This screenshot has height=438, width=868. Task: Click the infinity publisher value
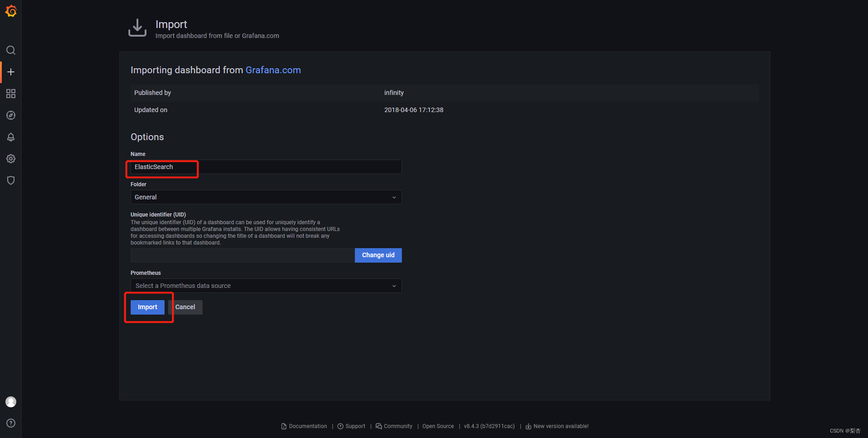[x=394, y=93]
